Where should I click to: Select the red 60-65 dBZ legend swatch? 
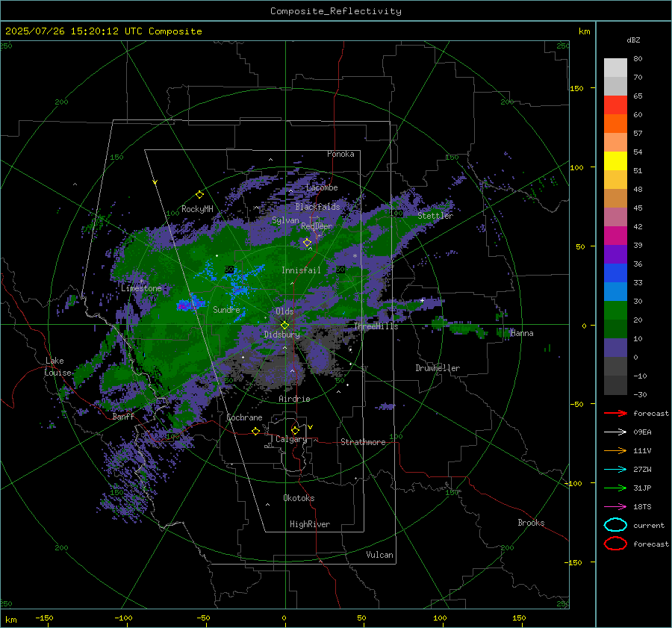click(x=615, y=105)
